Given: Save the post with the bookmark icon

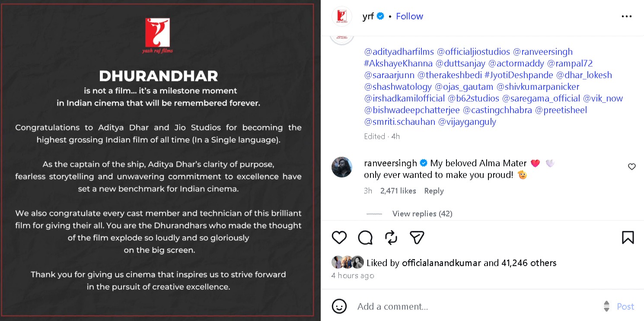Looking at the screenshot, I should [628, 237].
